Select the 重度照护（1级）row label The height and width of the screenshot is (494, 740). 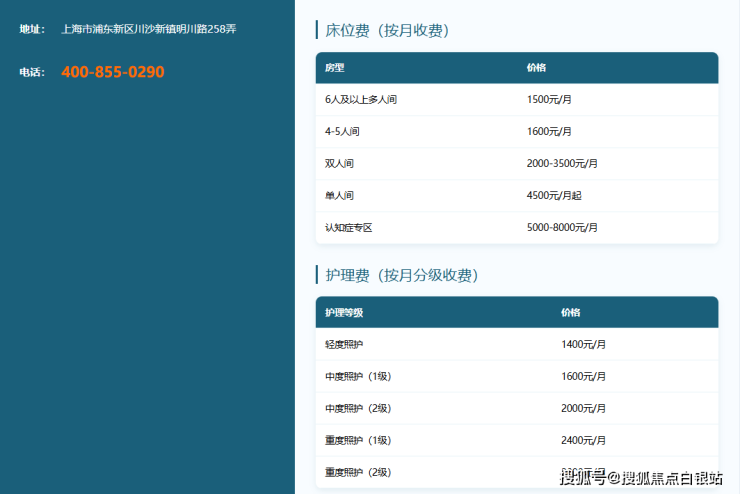pyautogui.click(x=358, y=441)
